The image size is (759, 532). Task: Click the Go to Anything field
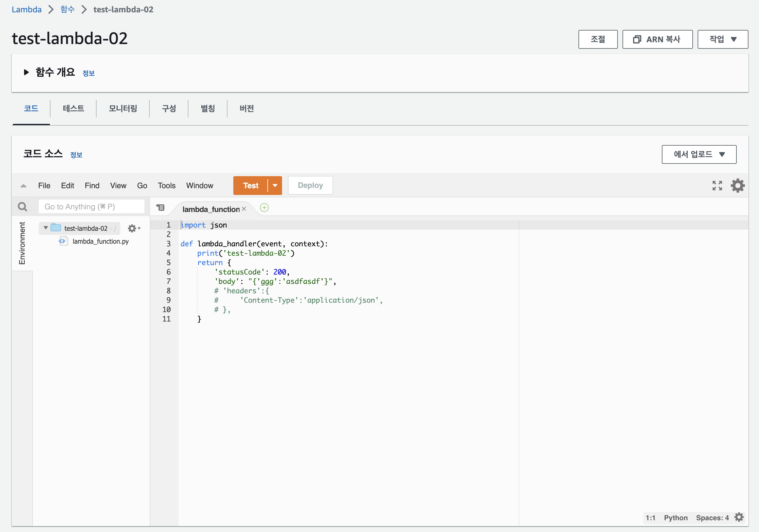91,207
